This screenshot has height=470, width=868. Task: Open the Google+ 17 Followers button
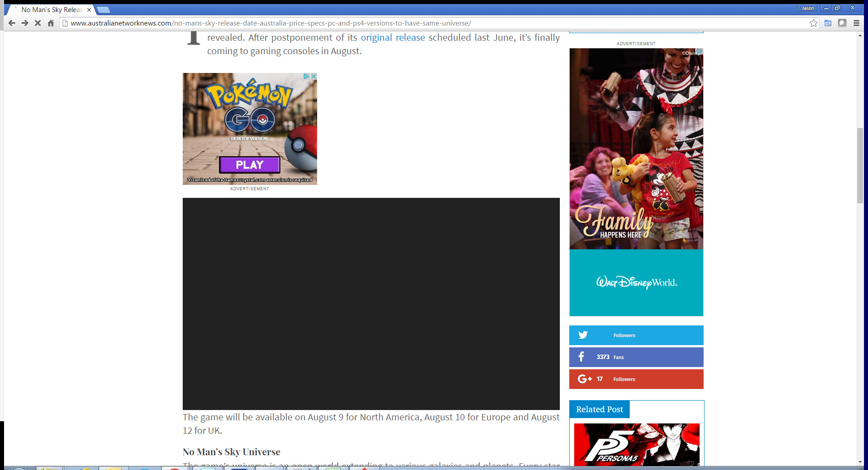(x=636, y=379)
